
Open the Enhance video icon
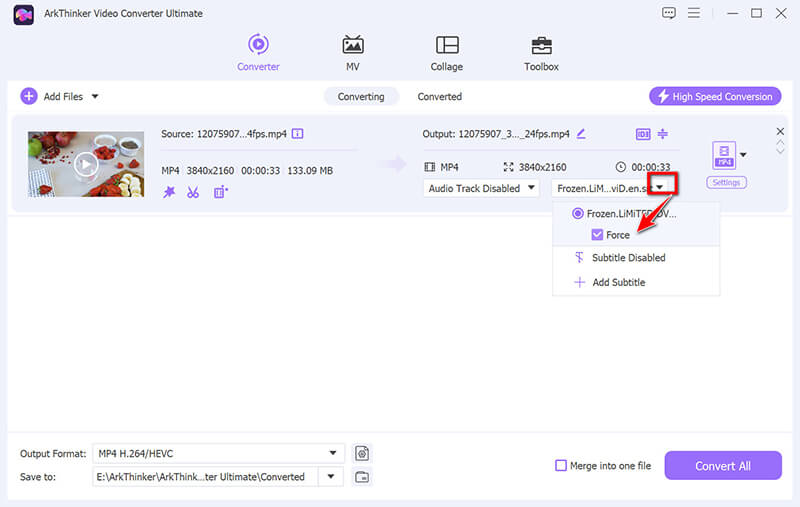[220, 192]
